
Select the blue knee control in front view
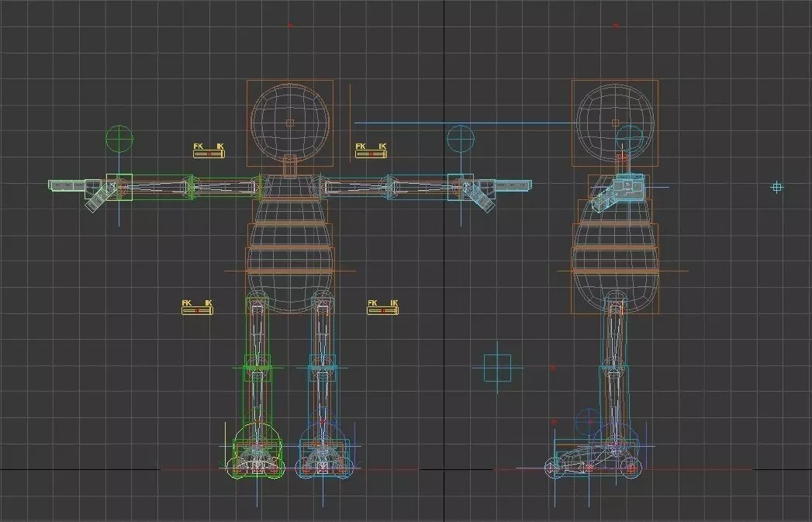[x=323, y=368]
